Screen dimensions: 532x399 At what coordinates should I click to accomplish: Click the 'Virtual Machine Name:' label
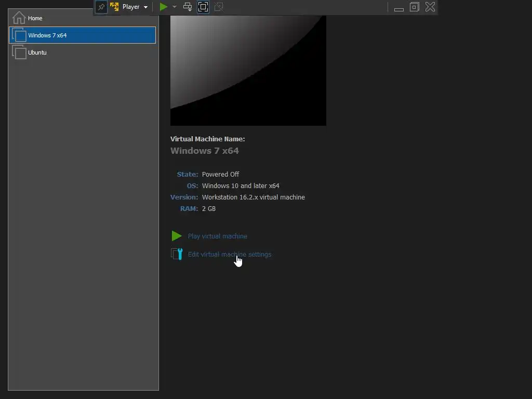208,139
